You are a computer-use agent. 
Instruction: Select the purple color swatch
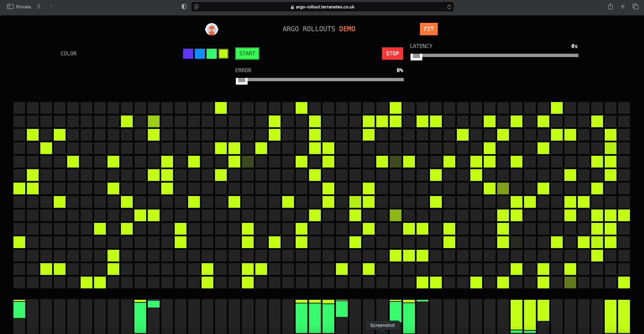[188, 54]
